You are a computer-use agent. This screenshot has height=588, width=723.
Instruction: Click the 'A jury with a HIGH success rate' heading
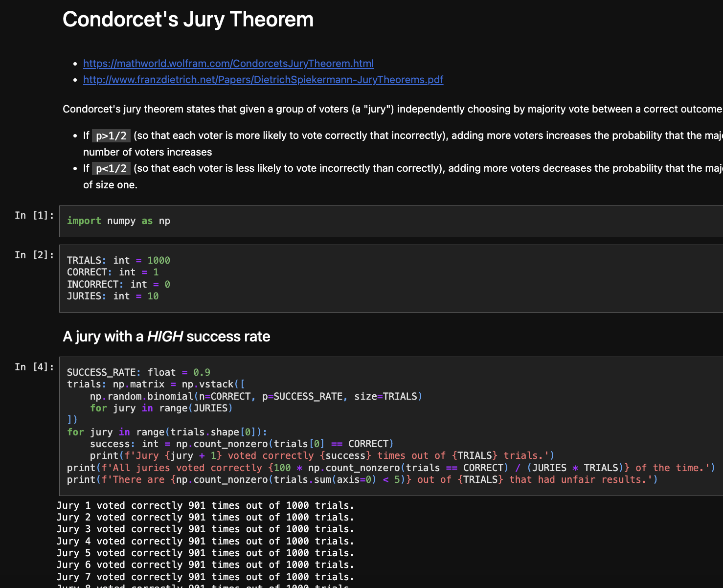click(x=166, y=337)
